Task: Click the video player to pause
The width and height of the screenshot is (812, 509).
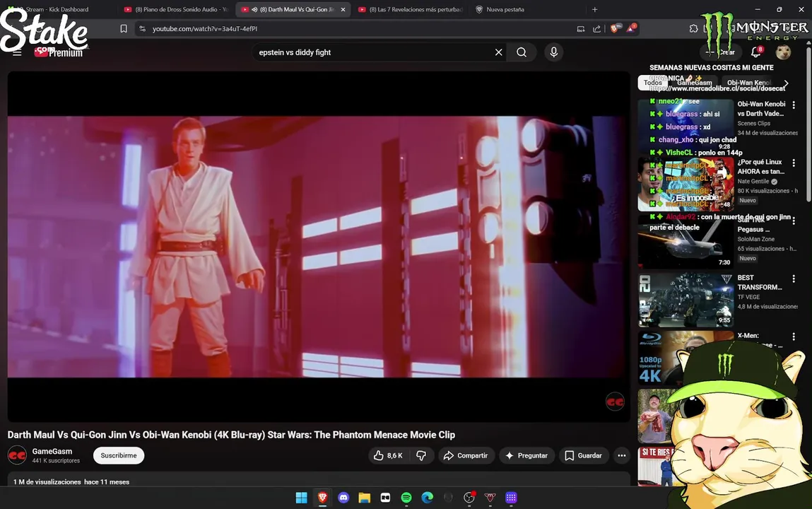Action: [x=319, y=247]
